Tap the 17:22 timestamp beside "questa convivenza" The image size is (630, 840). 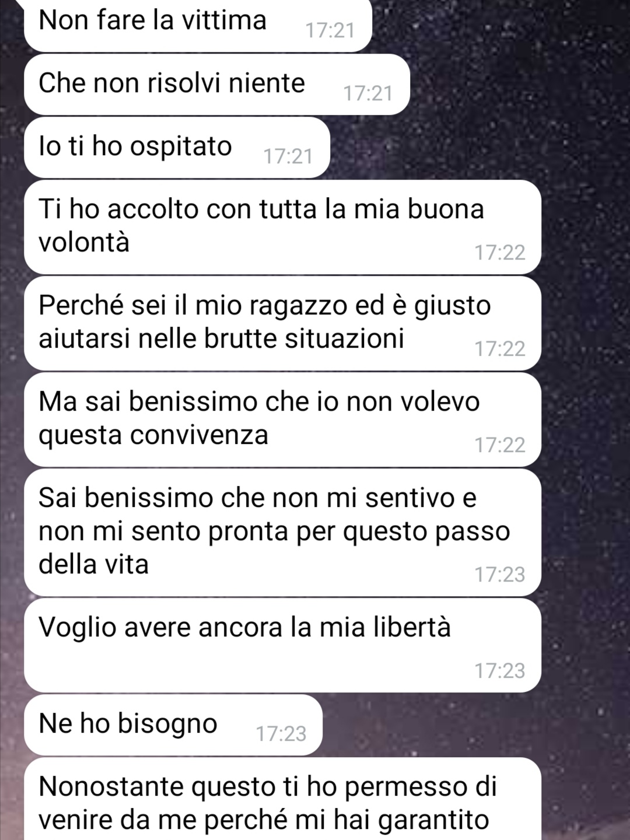[x=500, y=445]
